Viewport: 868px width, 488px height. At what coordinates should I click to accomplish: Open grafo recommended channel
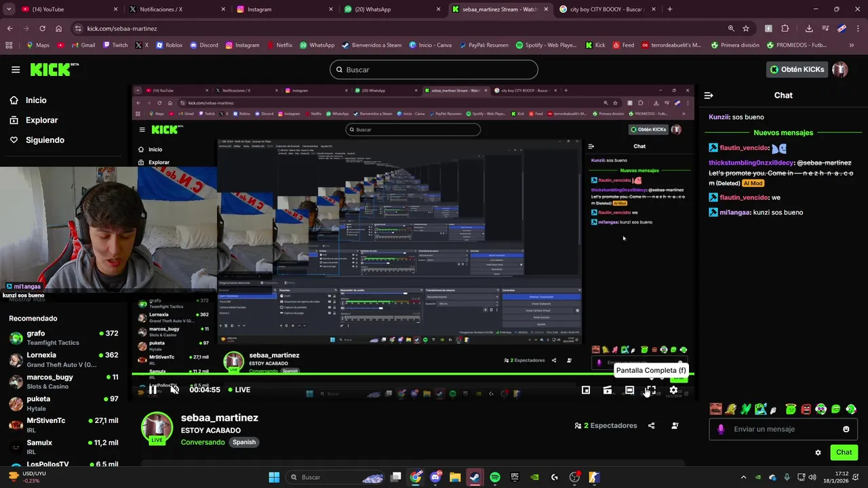(64, 338)
